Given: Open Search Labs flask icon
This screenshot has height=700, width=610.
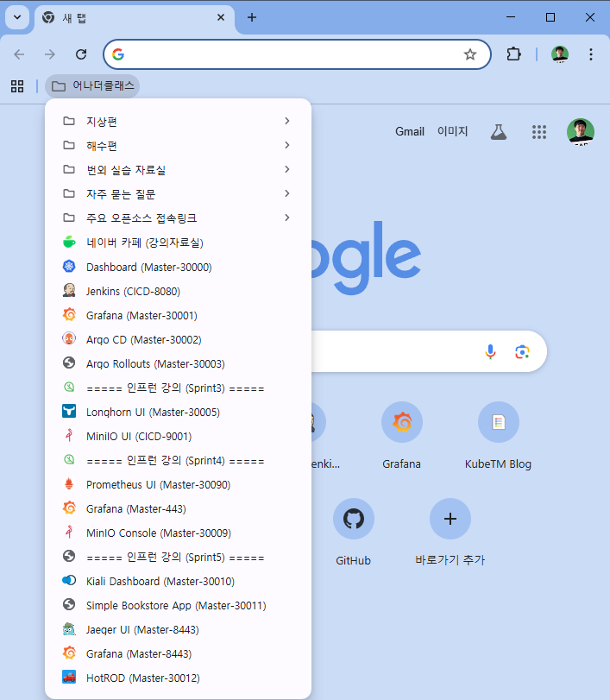Looking at the screenshot, I should click(x=499, y=132).
